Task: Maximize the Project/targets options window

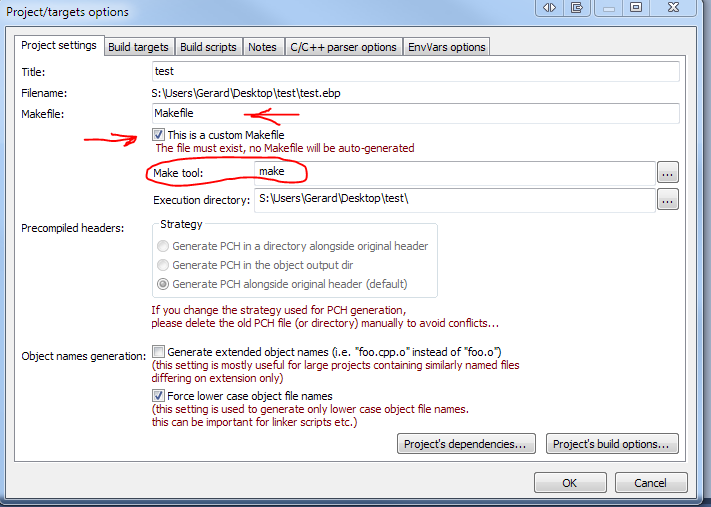Action: [x=636, y=8]
